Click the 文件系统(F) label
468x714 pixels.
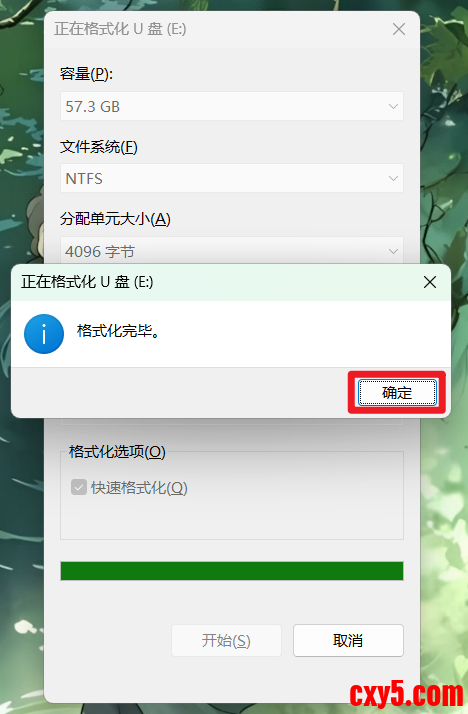(98, 147)
